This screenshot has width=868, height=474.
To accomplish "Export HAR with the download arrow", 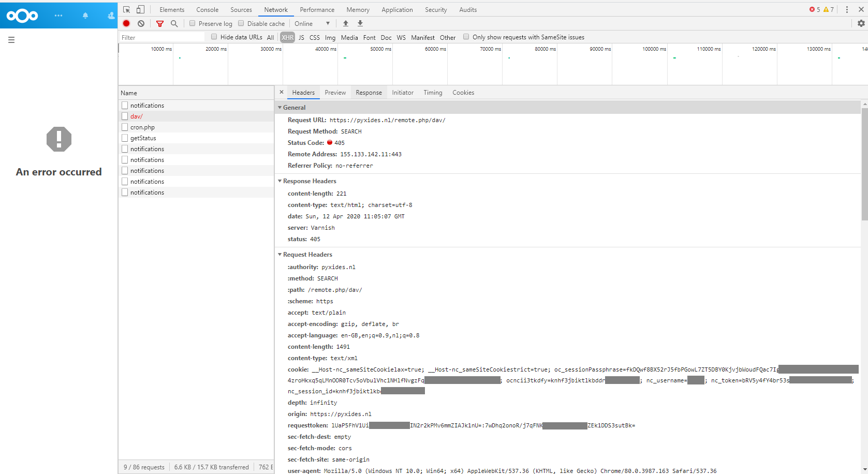I will click(360, 23).
